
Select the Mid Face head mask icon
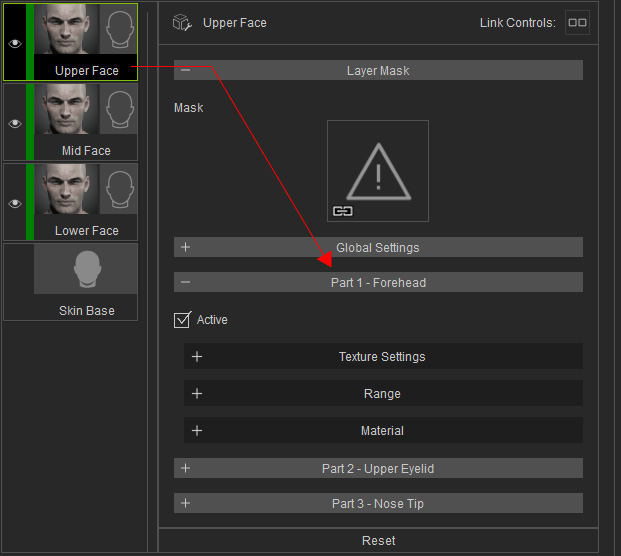[119, 108]
